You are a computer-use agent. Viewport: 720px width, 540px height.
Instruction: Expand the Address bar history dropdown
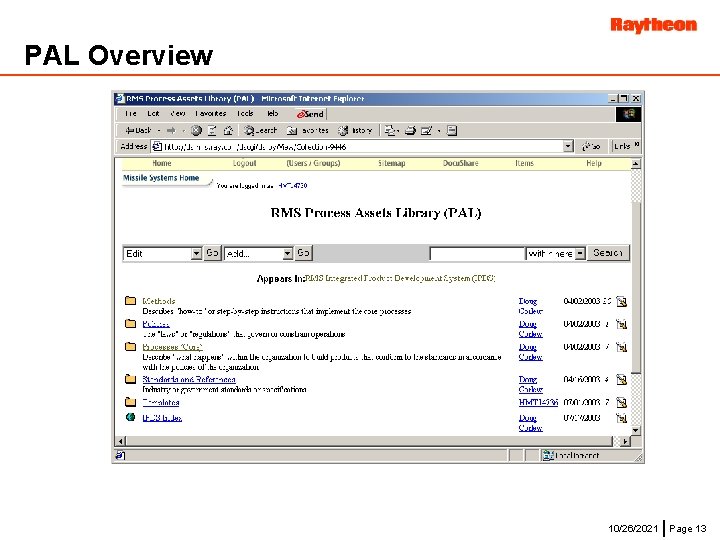(x=568, y=146)
